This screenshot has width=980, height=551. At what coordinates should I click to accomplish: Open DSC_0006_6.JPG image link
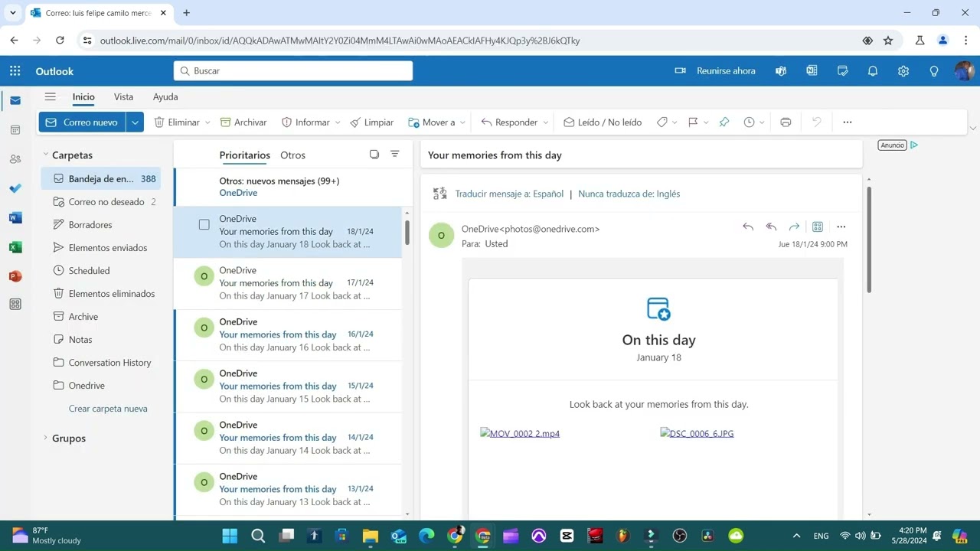697,434
